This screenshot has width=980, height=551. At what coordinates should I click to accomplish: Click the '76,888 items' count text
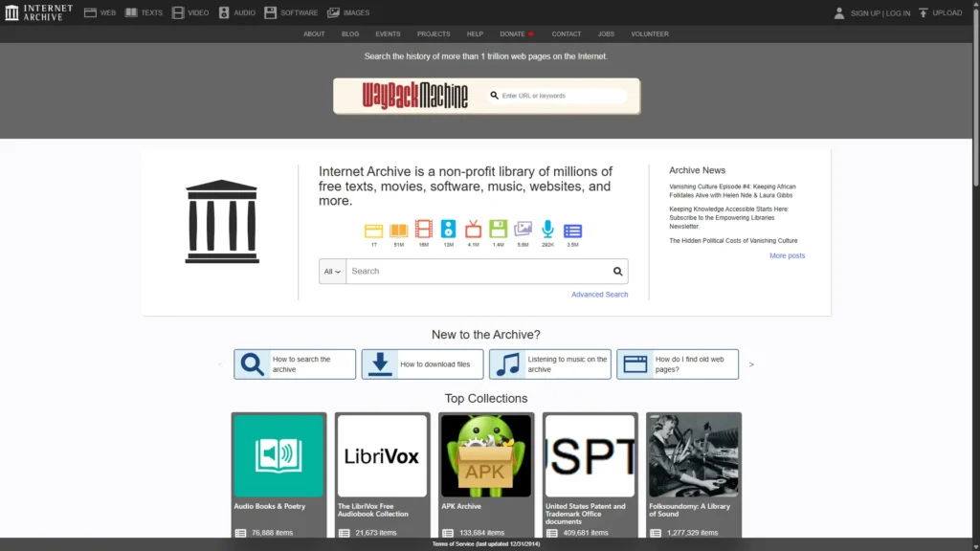[272, 533]
